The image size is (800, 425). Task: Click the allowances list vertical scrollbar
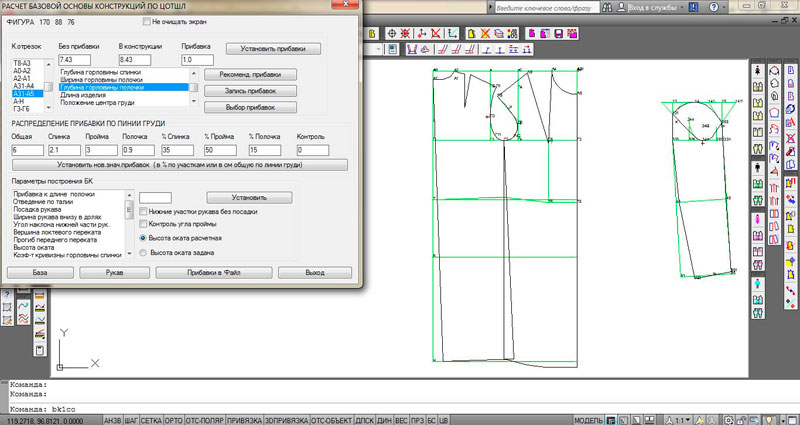(194, 87)
